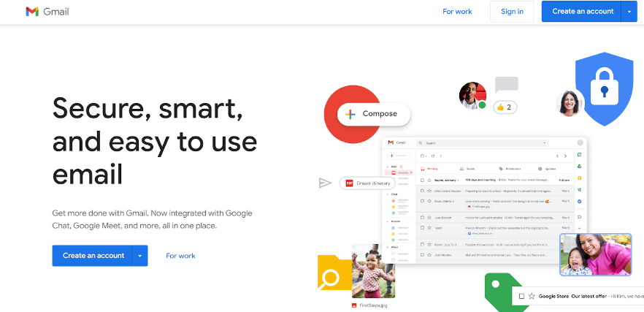Collapse the Mail section in the mock inbox
Screen dimensions: 644x312
pos(388,167)
